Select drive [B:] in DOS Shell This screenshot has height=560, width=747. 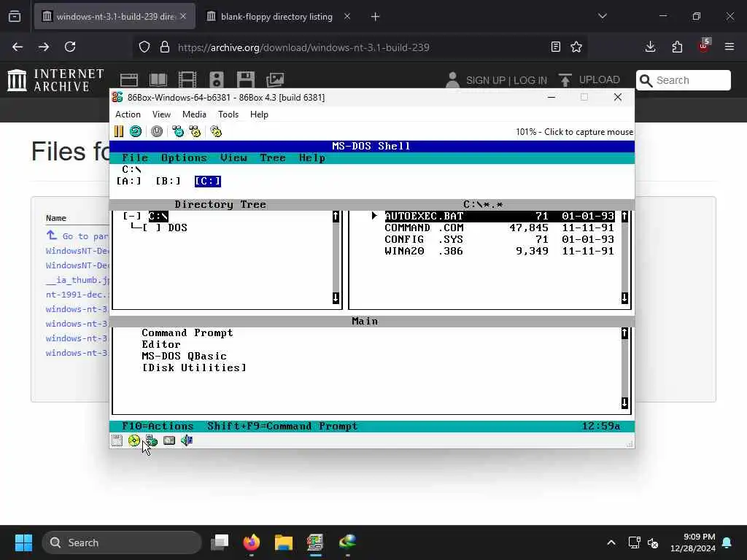(169, 181)
